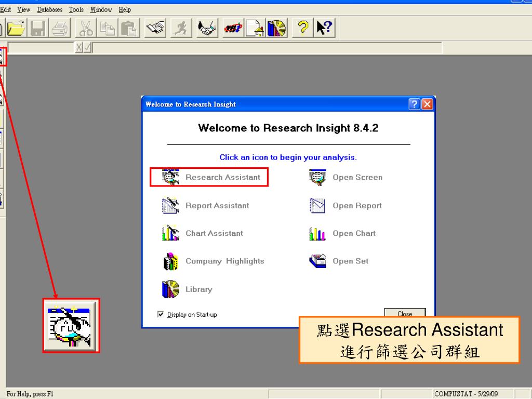Click the Close button in welcome dialog
532x399 pixels.
(x=405, y=312)
